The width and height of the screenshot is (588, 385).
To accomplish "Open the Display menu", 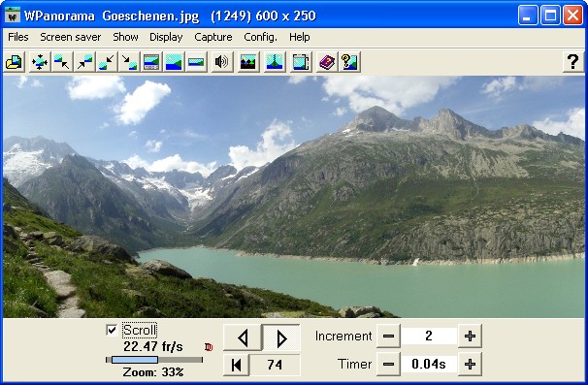I will tap(166, 37).
